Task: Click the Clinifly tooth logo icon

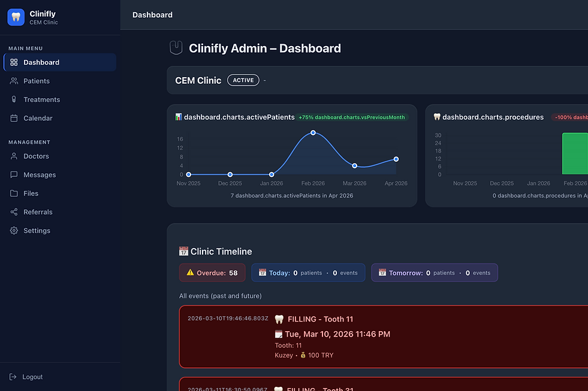Action: [x=16, y=17]
